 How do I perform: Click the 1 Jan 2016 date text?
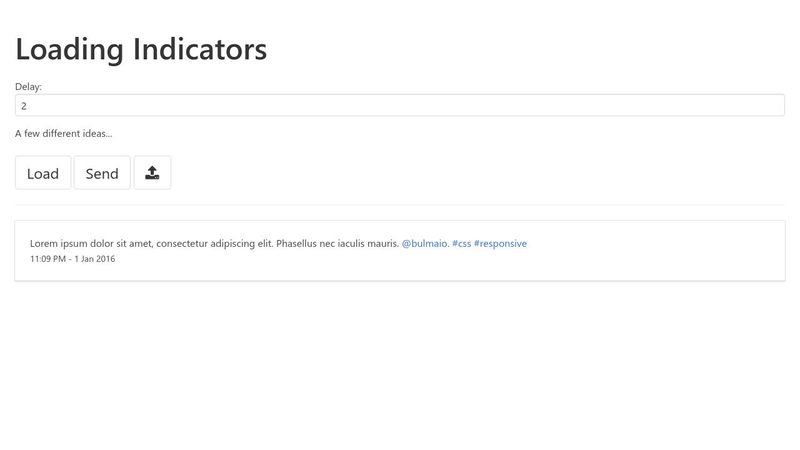(x=94, y=259)
